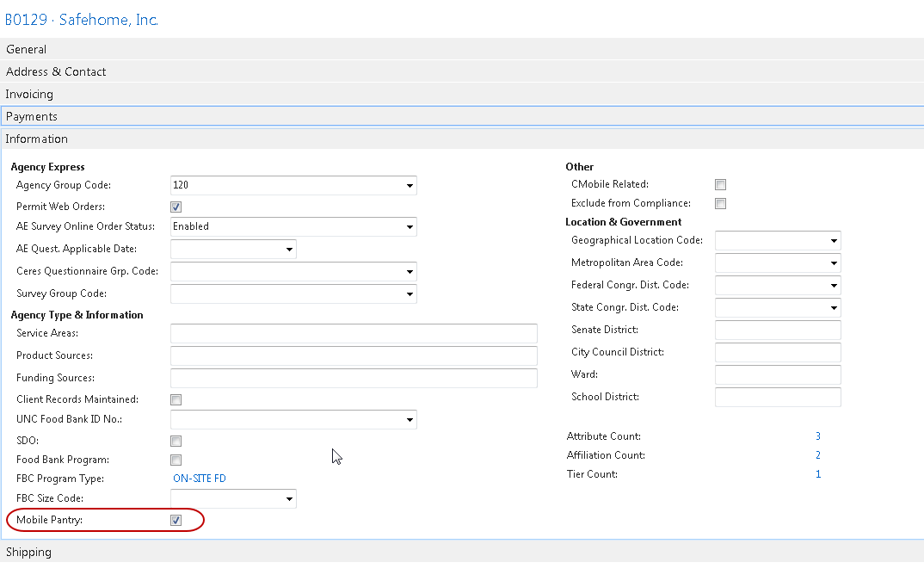Open AE Survey Online Order Status dropdown
Screen dimensions: 924x587
pos(409,227)
